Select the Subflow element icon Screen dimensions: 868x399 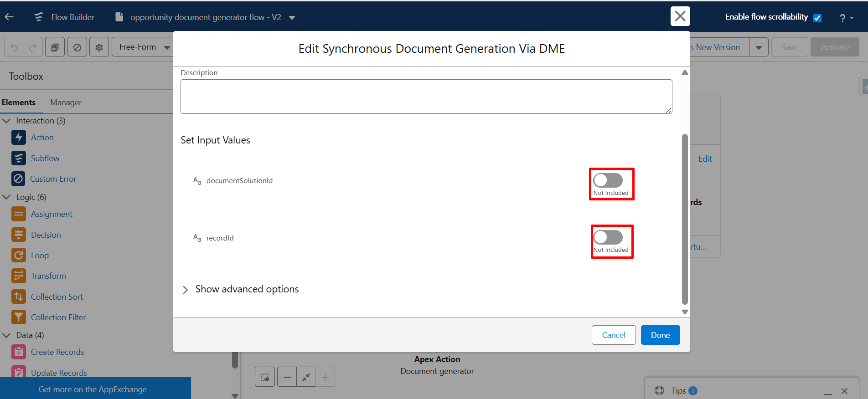pos(19,159)
